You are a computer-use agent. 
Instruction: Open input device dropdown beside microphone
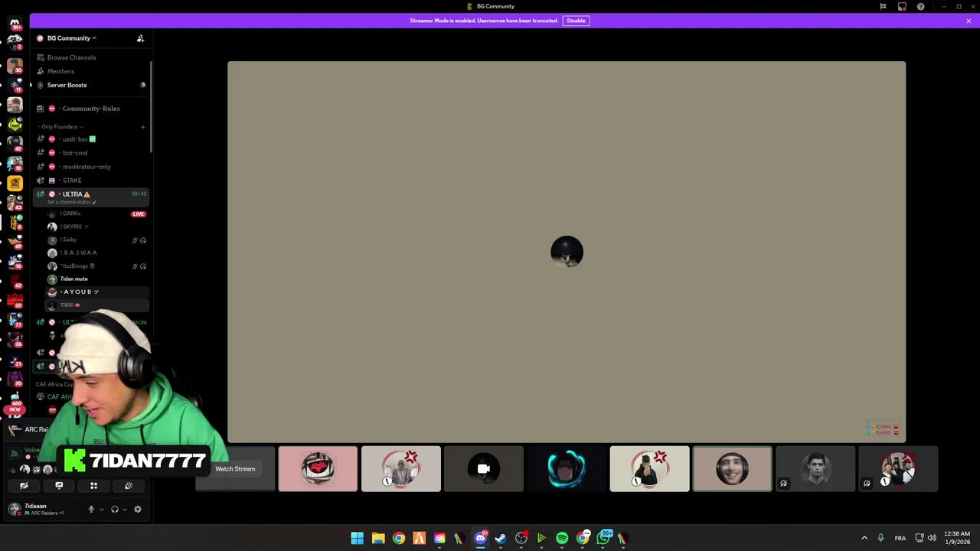tap(101, 510)
